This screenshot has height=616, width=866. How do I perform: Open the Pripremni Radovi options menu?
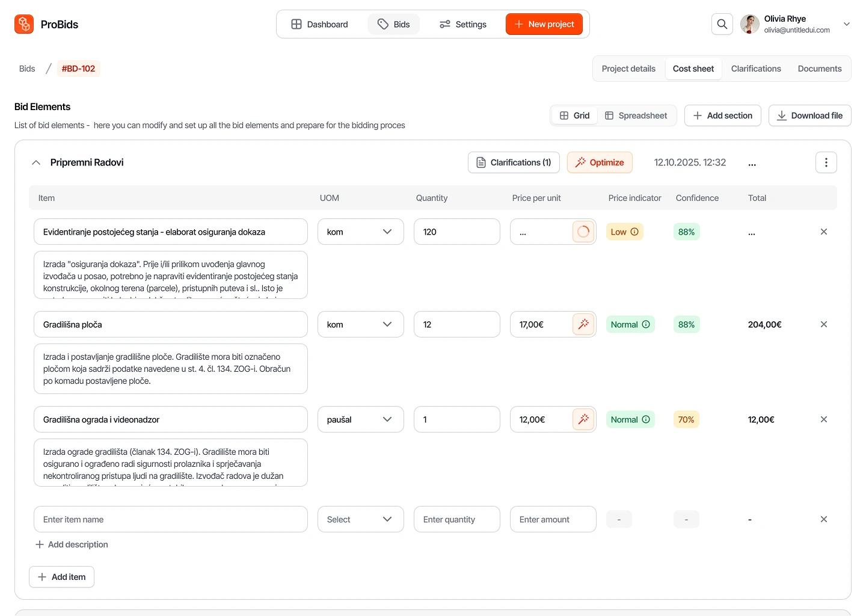point(826,162)
